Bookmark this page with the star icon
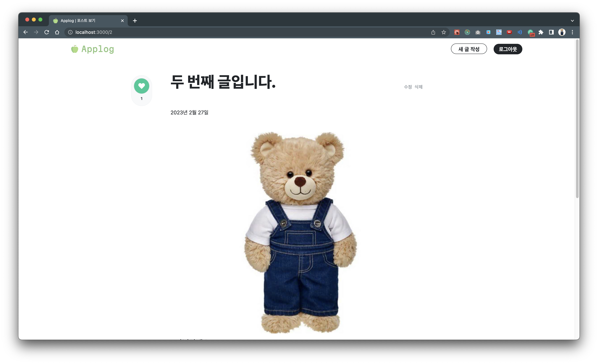598x364 pixels. pyautogui.click(x=443, y=32)
